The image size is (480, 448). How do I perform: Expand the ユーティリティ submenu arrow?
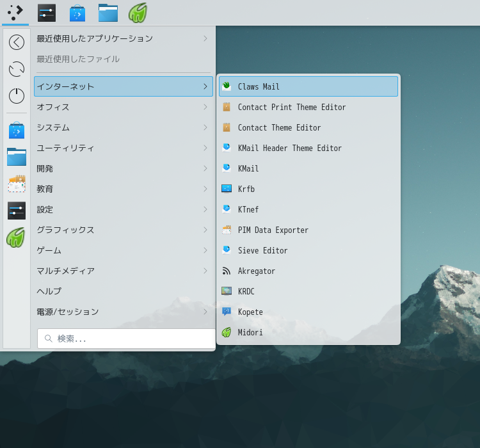(205, 148)
